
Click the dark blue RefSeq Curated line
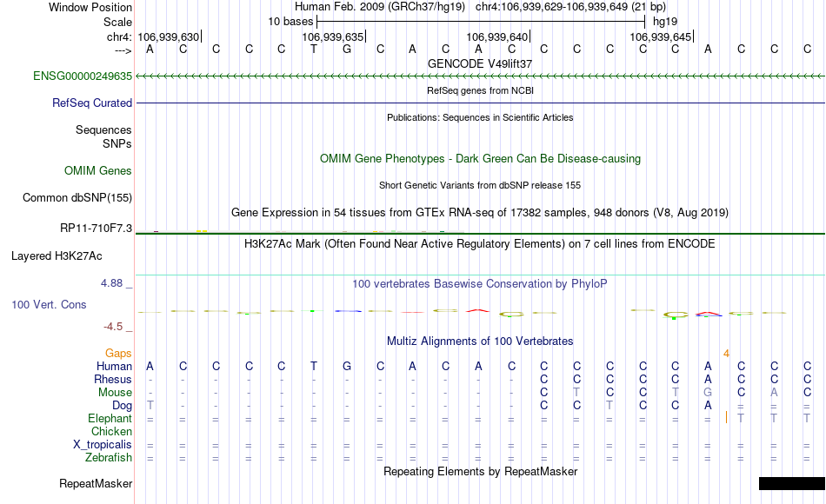480,103
